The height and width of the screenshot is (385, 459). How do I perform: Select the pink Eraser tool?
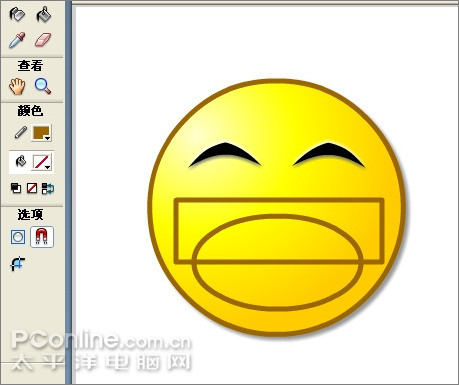[43, 40]
